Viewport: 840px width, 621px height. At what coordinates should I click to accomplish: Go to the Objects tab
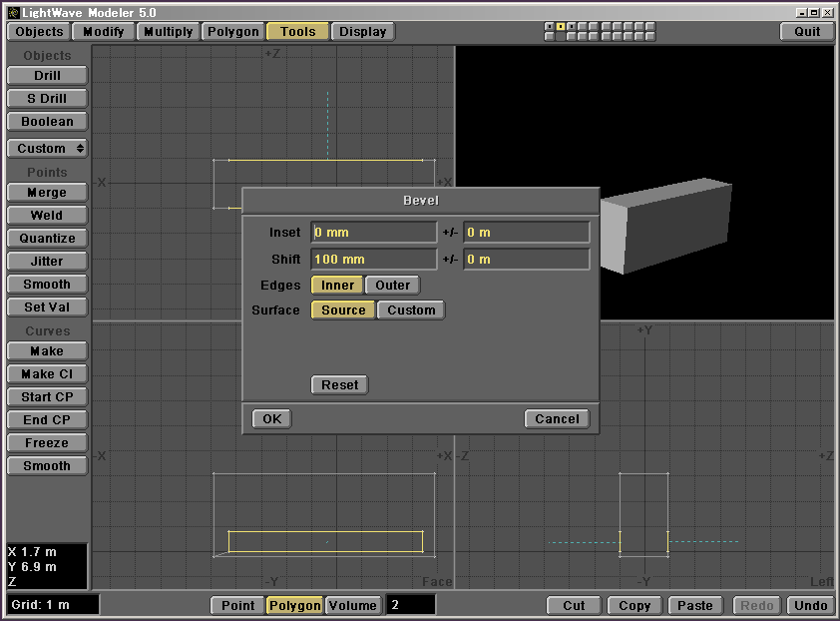pos(40,31)
